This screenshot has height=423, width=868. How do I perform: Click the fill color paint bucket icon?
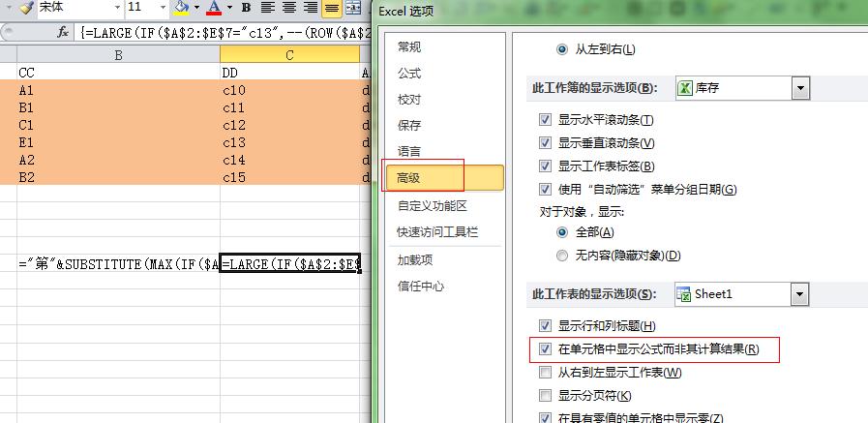point(181,7)
